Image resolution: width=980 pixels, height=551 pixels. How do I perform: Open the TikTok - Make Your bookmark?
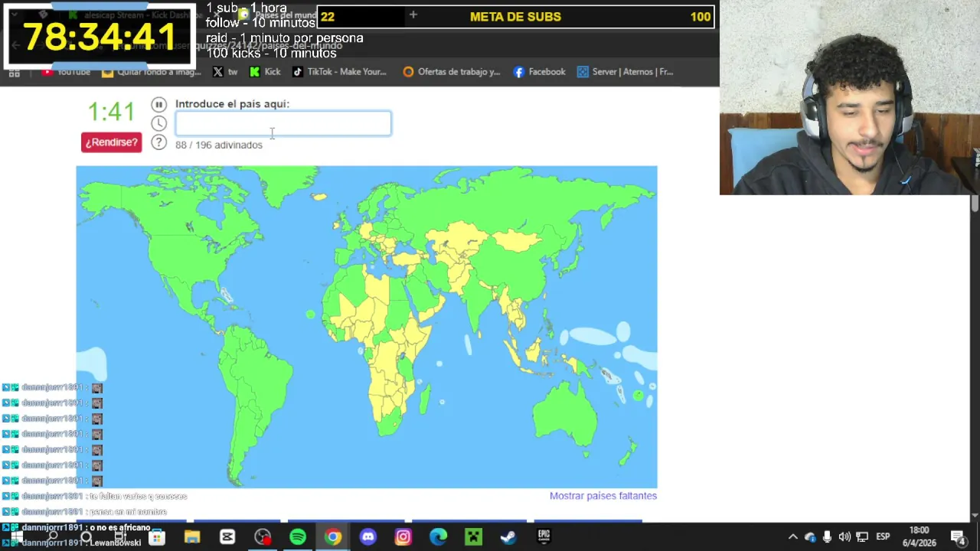click(339, 72)
